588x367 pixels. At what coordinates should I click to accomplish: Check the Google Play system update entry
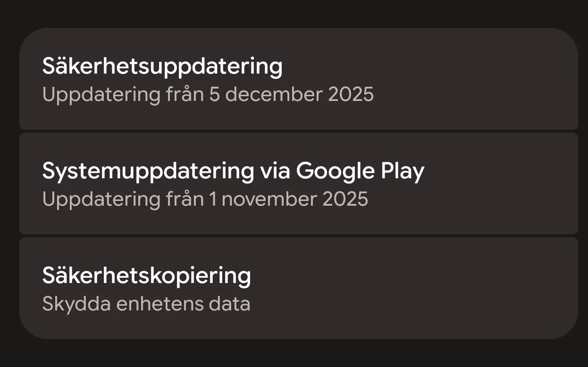(298, 183)
